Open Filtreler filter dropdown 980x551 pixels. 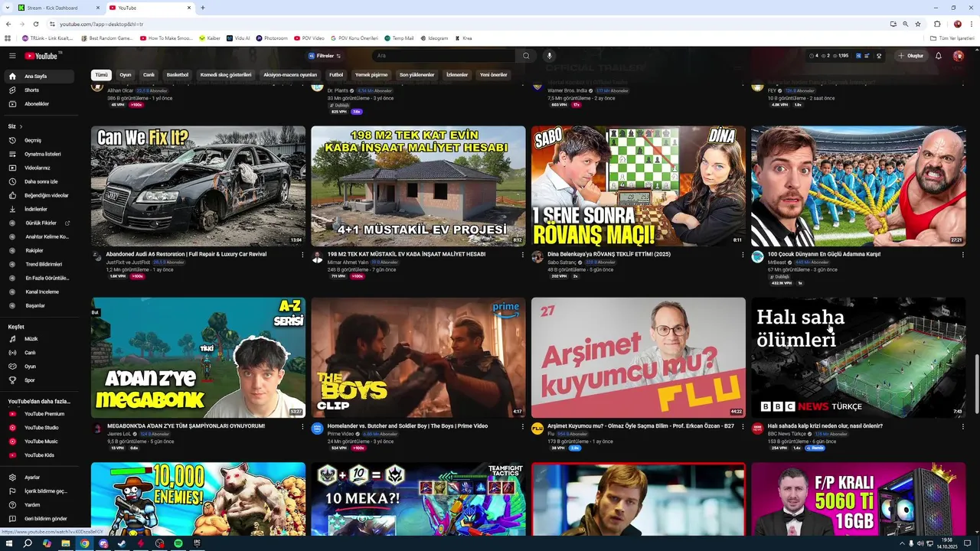coord(325,56)
